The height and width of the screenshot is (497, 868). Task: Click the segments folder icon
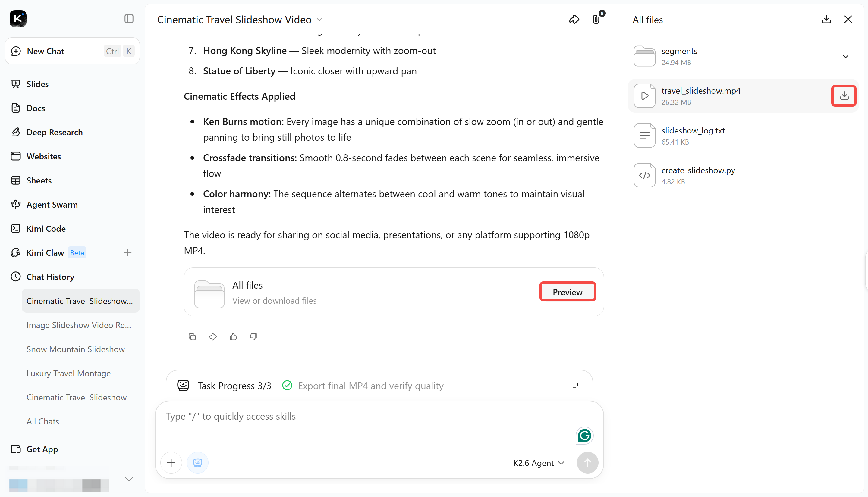tap(645, 56)
